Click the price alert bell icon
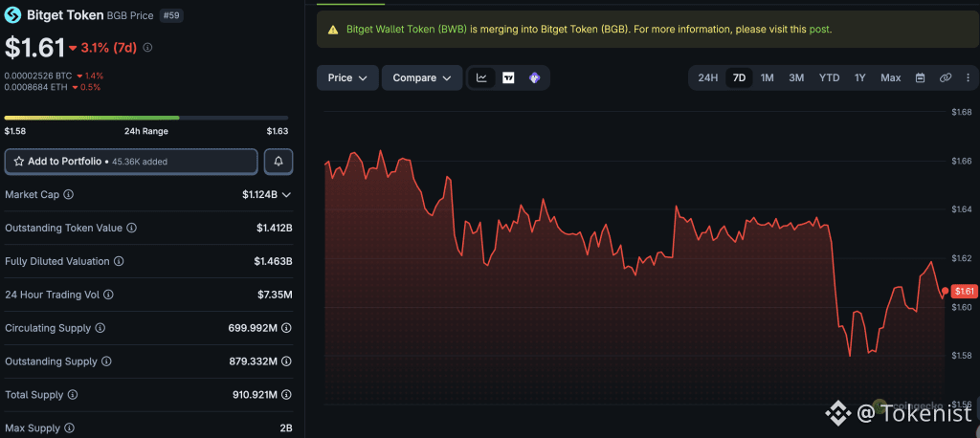 coord(278,162)
